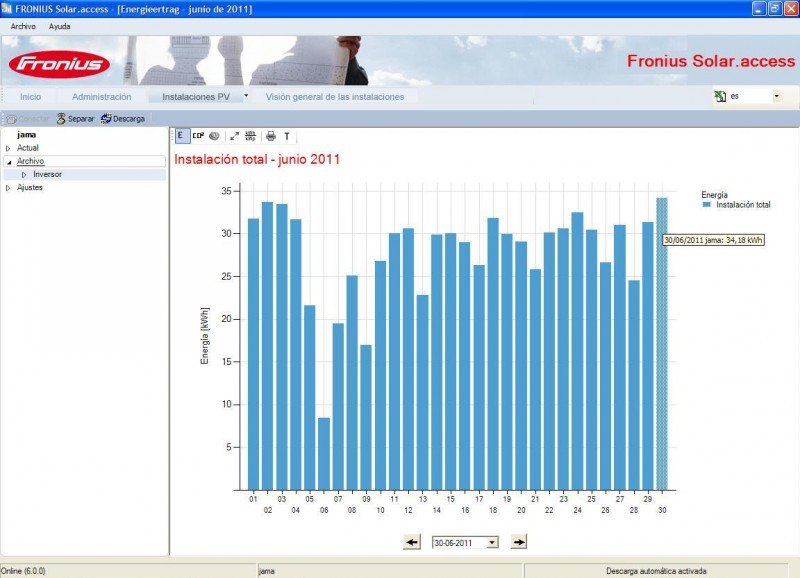Expand the Actual tree node
Image resolution: width=800 pixels, height=578 pixels.
tap(8, 148)
